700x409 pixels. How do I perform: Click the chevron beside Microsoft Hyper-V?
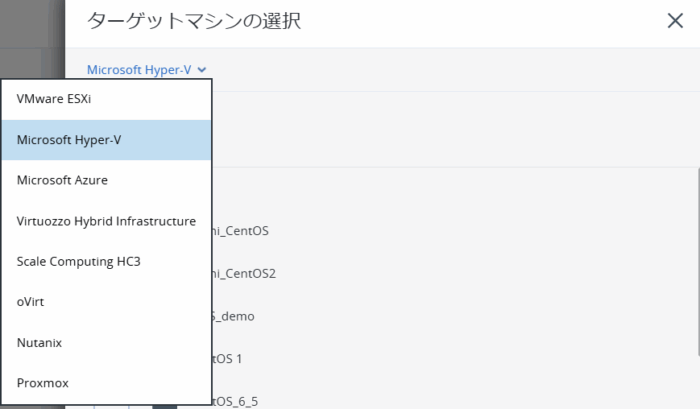point(202,70)
